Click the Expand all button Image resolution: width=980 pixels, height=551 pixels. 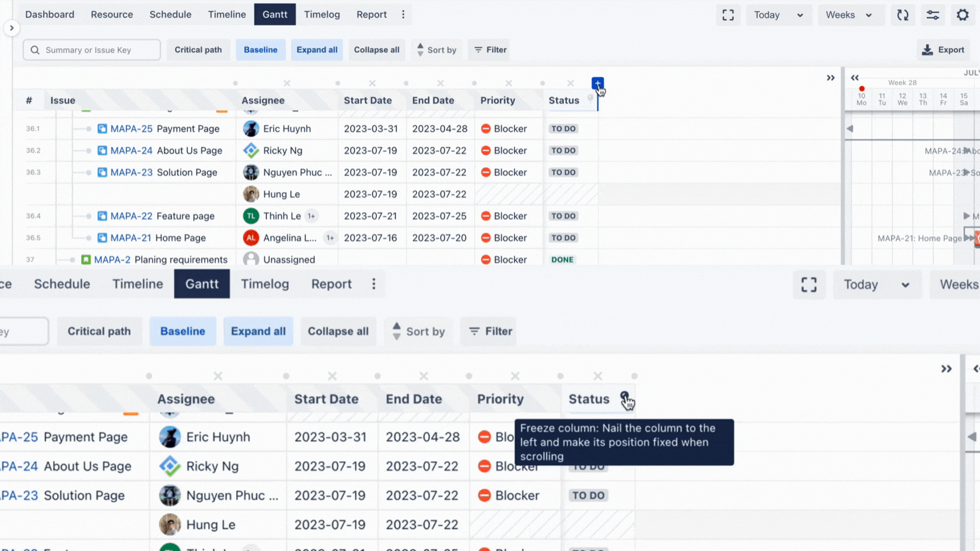pyautogui.click(x=317, y=50)
